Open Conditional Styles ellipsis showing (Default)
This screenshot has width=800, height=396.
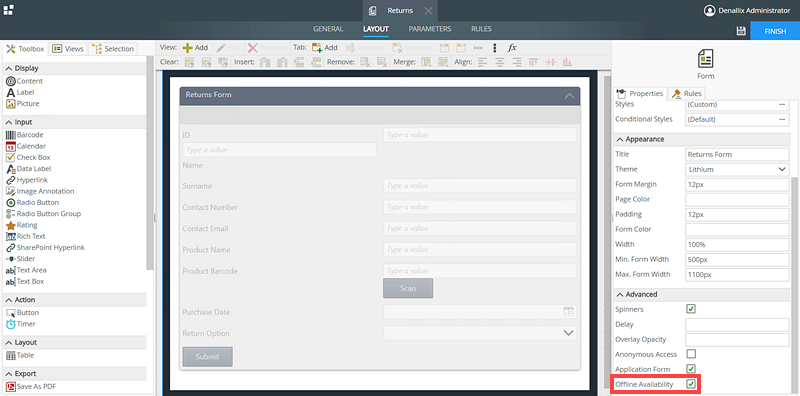click(782, 119)
